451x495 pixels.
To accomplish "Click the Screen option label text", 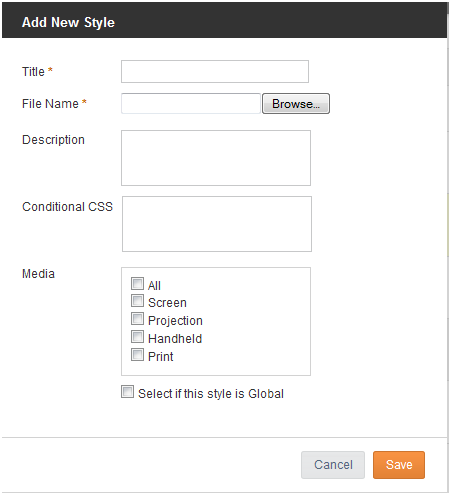I will (167, 303).
